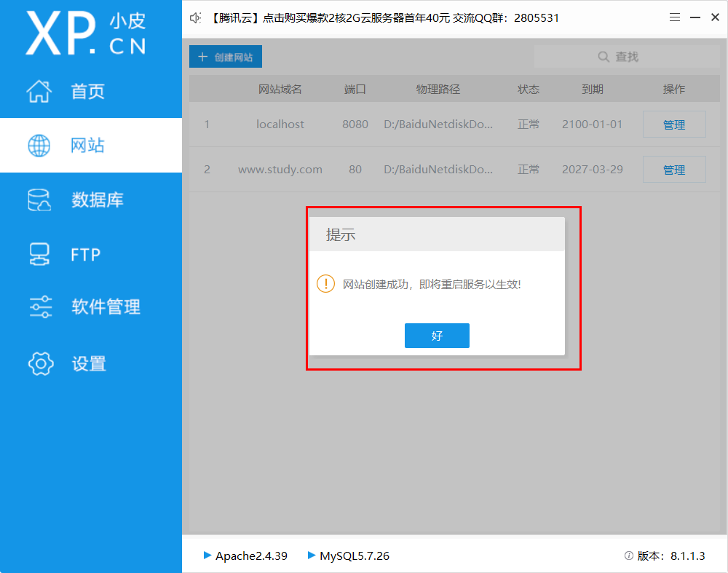Click 物理路径 column header
The height and width of the screenshot is (573, 728).
click(x=438, y=89)
